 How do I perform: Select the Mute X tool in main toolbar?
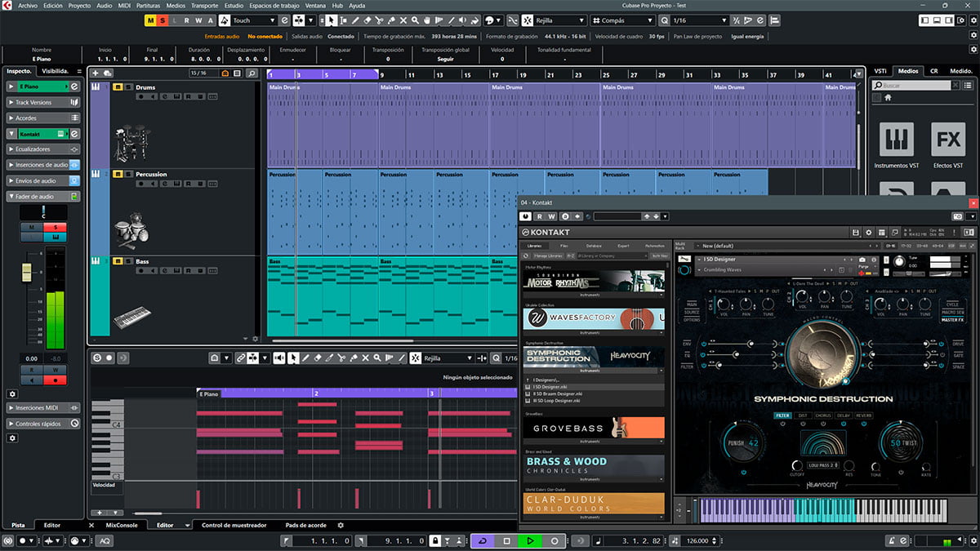[403, 20]
